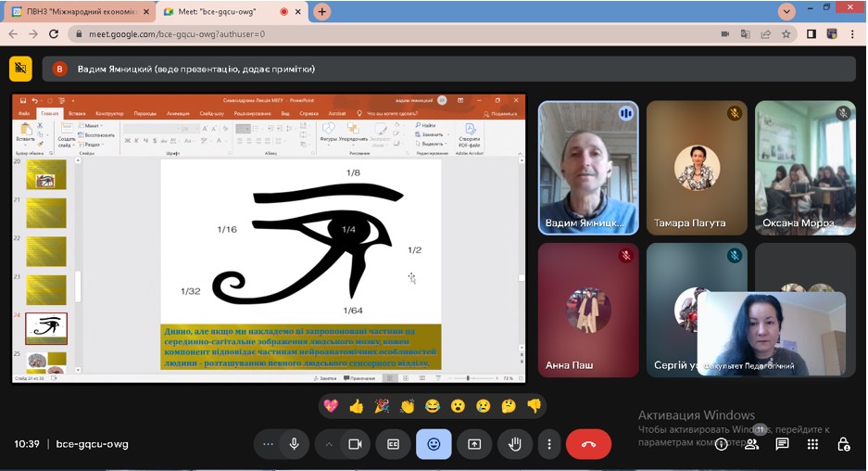Click the Главная ribbon tab in shared PowerPoint
Image resolution: width=868 pixels, height=471 pixels.
click(49, 114)
